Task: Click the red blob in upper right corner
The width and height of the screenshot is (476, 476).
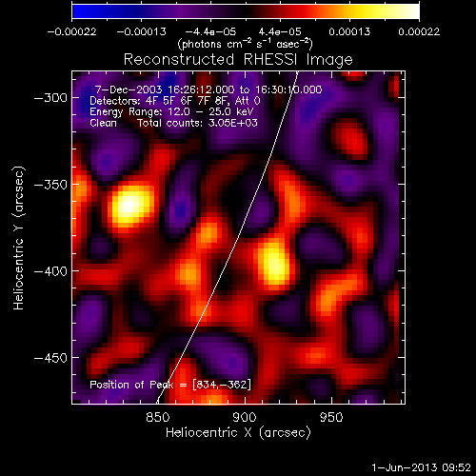Action: pos(394,86)
